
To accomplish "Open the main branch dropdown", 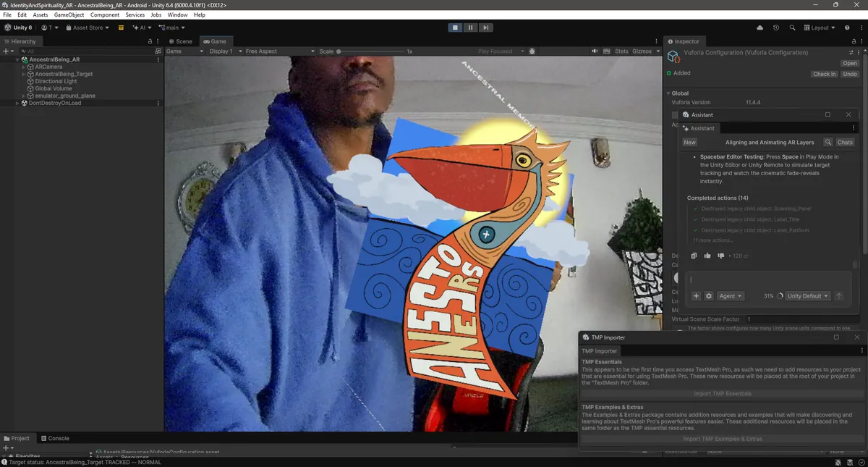I will 171,28.
